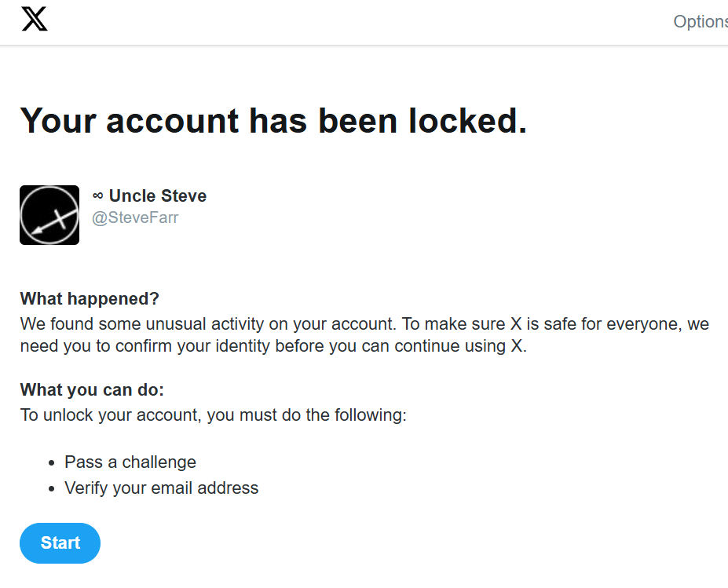Click the word "Your" starting the main heading
The width and height of the screenshot is (728, 588).
(58, 121)
